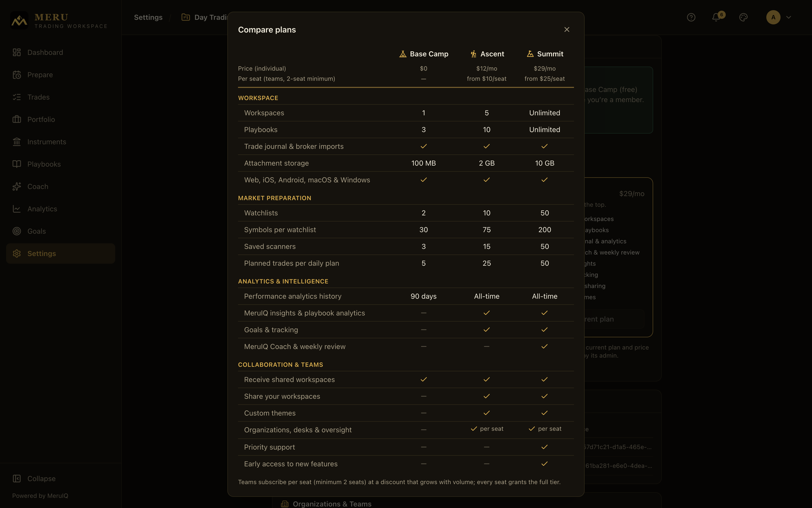Click Planned trades per daily plan label
The width and height of the screenshot is (812, 508).
pyautogui.click(x=292, y=263)
